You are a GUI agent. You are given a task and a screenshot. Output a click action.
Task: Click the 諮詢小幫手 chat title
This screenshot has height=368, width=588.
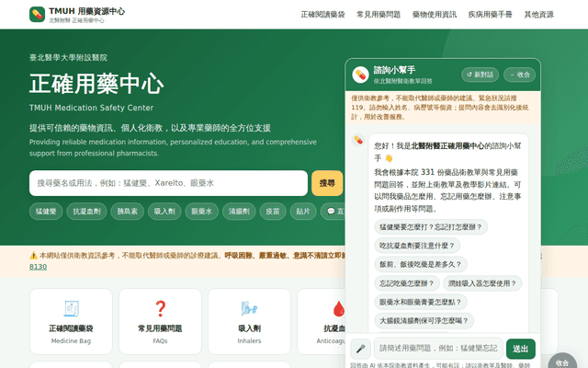[x=394, y=70]
